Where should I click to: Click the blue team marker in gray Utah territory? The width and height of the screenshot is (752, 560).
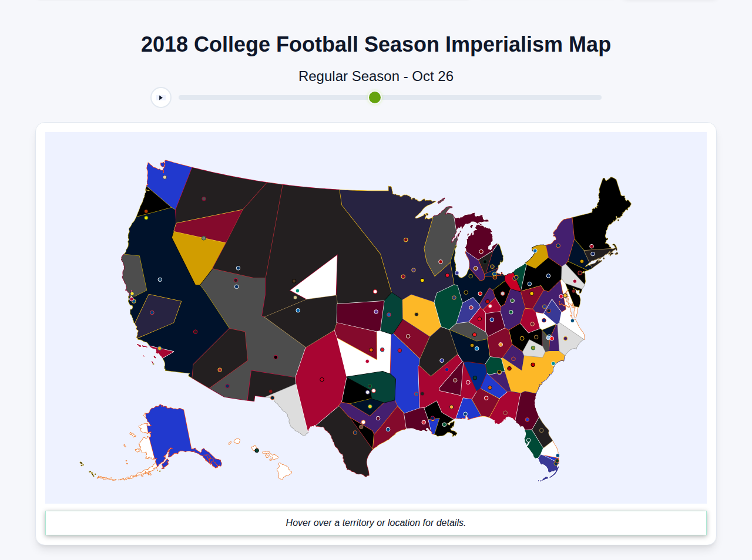coord(236,286)
